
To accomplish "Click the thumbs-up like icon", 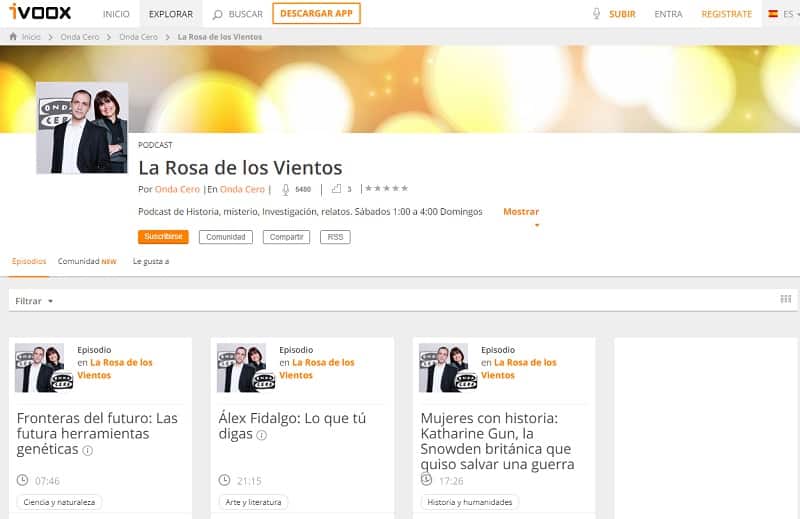I will (336, 189).
